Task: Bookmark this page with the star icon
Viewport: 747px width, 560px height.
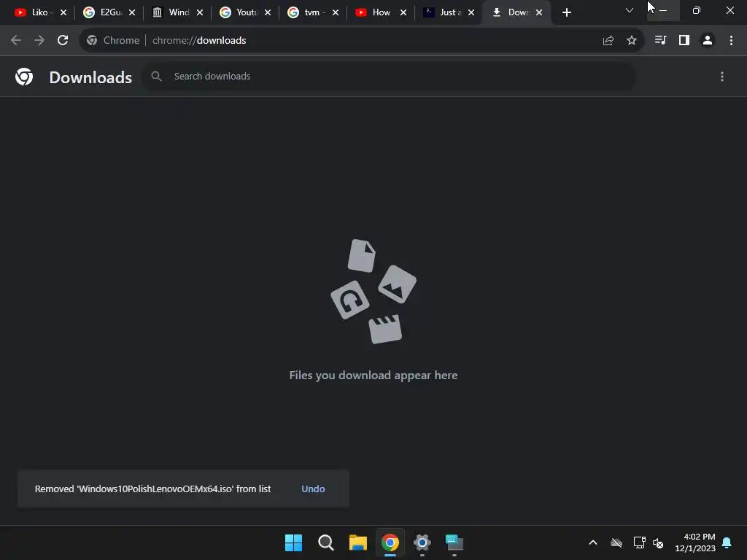Action: 632,41
